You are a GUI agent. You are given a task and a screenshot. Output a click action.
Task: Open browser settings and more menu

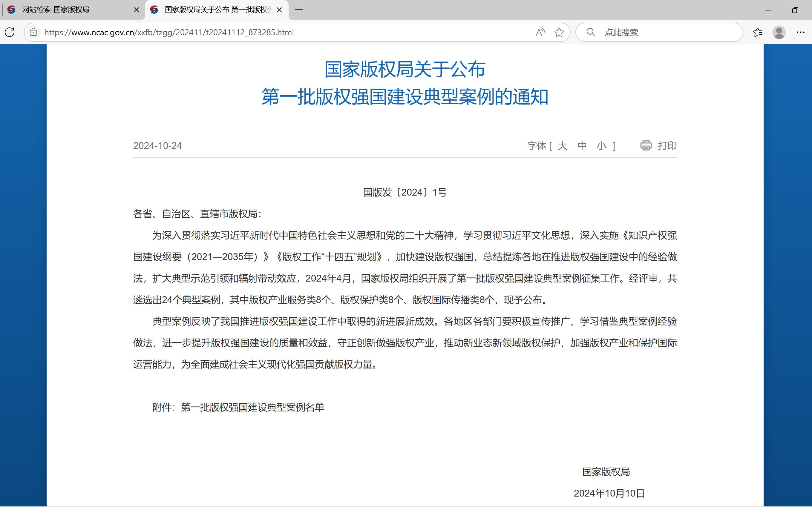800,32
